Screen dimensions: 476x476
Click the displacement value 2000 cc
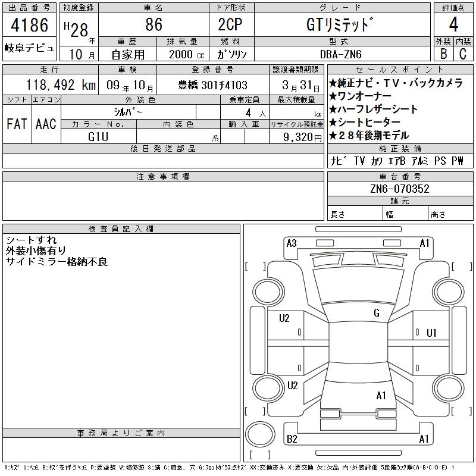(x=186, y=54)
